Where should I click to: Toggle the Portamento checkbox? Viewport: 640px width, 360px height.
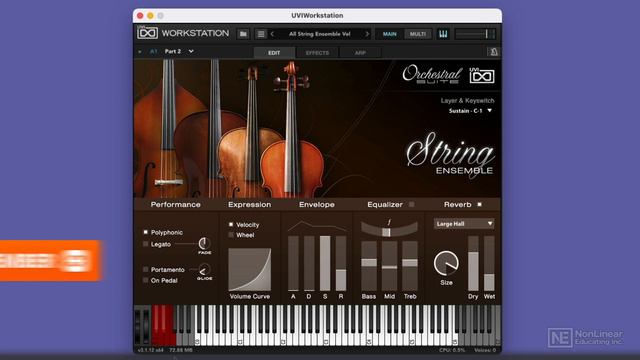click(x=145, y=269)
